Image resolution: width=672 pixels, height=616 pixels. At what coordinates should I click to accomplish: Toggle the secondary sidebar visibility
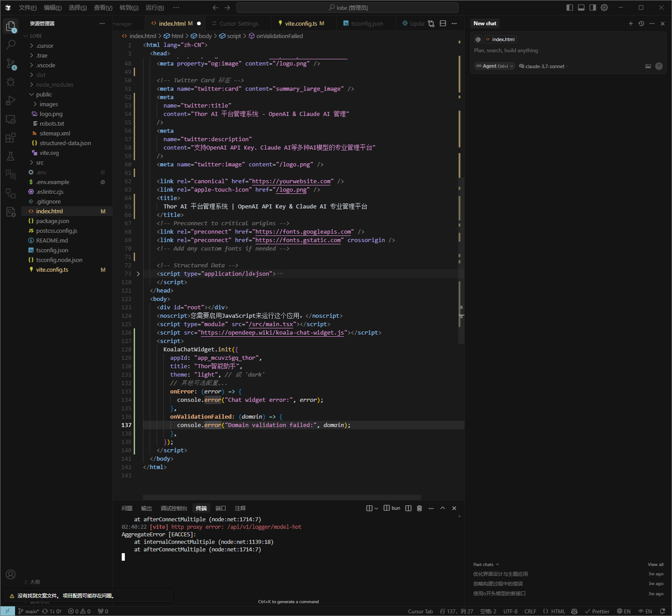pyautogui.click(x=593, y=8)
